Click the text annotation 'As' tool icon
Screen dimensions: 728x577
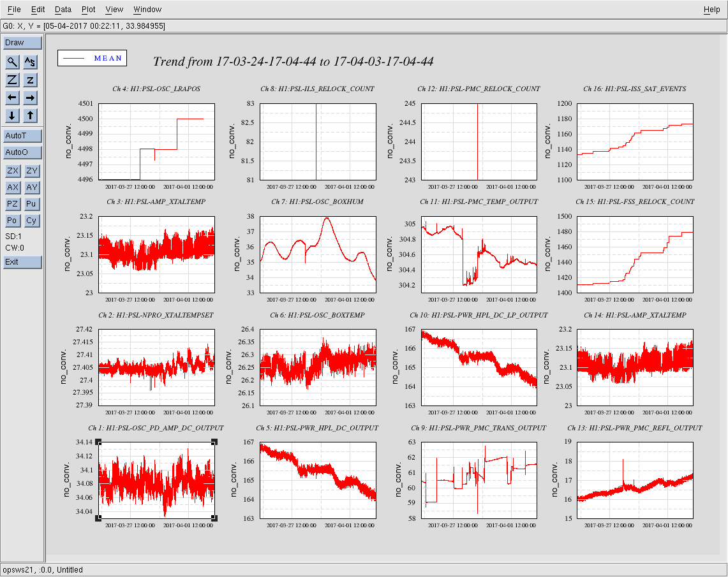click(x=30, y=62)
